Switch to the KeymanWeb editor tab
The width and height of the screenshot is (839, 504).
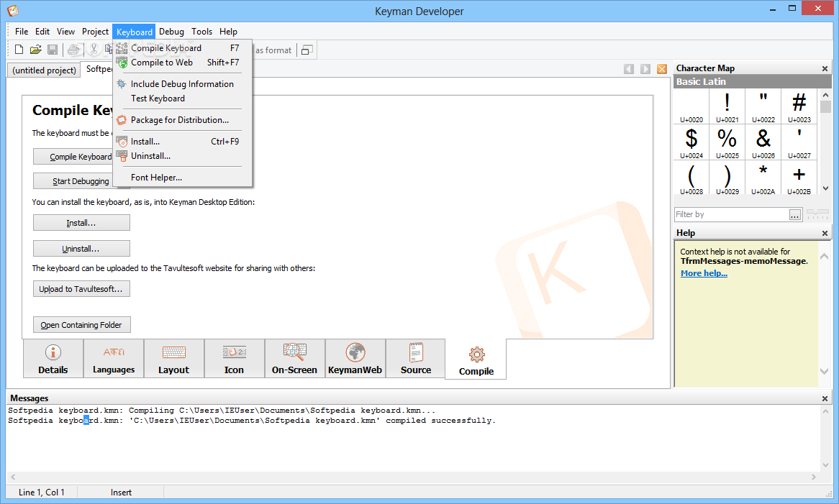[x=355, y=359]
